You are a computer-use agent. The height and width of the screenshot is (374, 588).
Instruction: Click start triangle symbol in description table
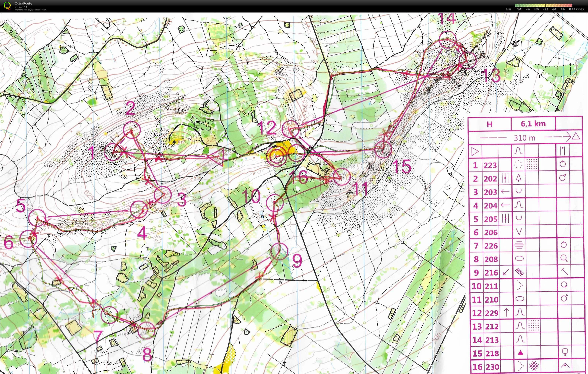(475, 152)
